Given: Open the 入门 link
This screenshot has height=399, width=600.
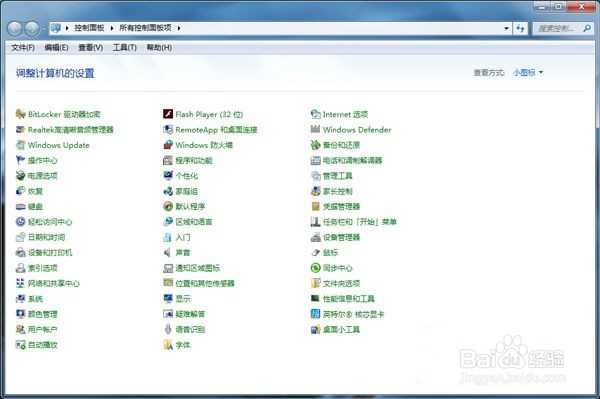Looking at the screenshot, I should tap(183, 237).
